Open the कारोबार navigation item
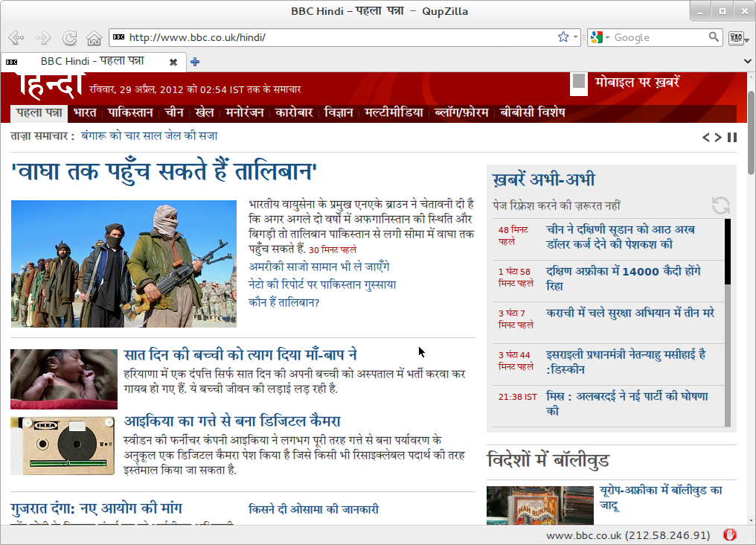This screenshot has height=545, width=756. click(294, 113)
